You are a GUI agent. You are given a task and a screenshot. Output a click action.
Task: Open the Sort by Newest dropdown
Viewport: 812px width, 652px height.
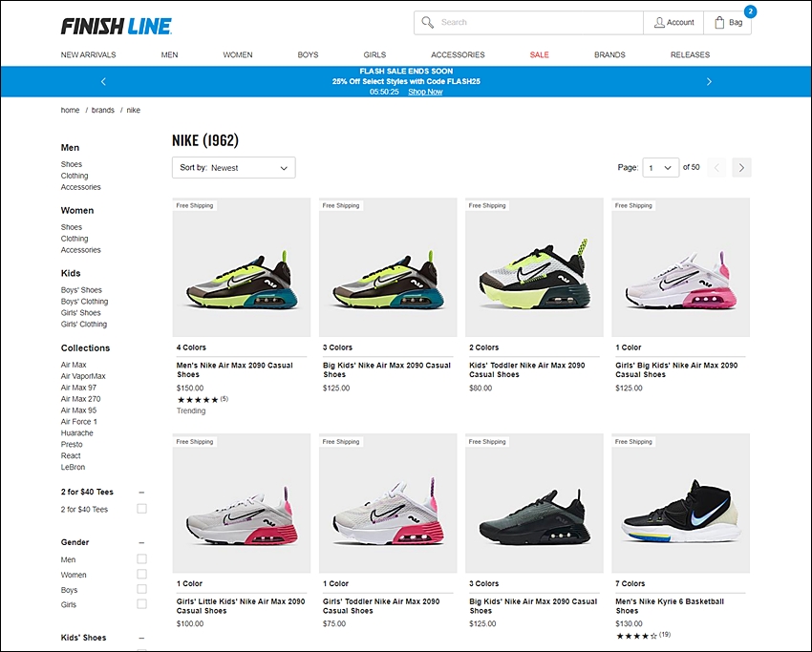[233, 168]
